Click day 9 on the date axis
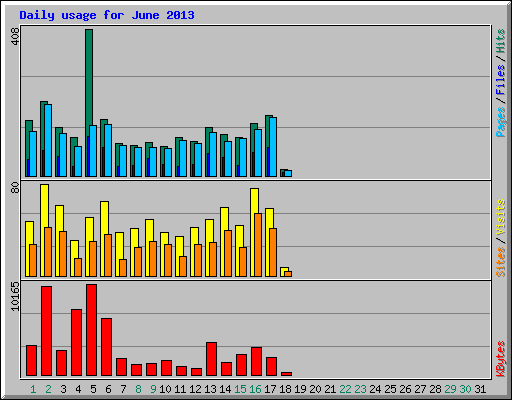512x400 pixels. (153, 389)
